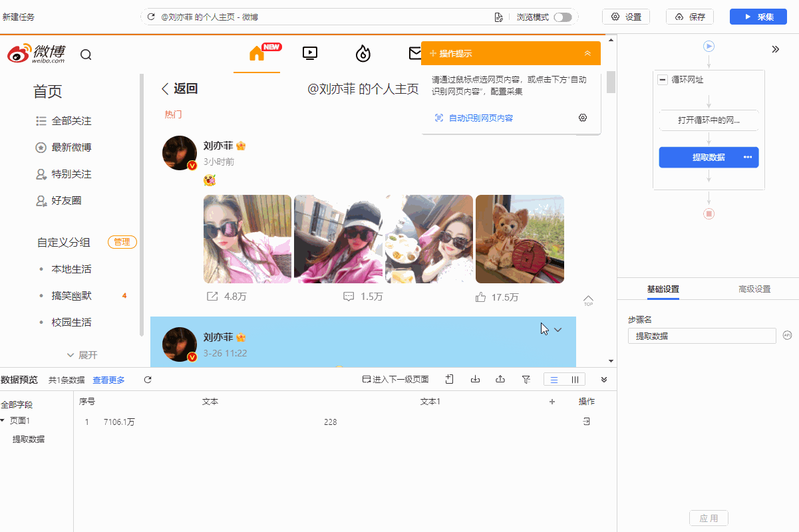Screen dimensions: 799x532
Task: Click 进入下一级页面 button
Action: (396, 380)
